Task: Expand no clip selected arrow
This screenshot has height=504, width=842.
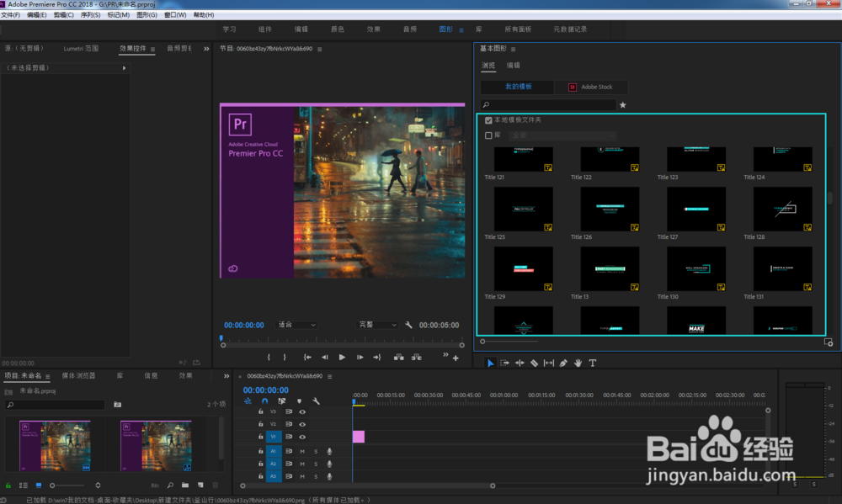Action: click(124, 68)
